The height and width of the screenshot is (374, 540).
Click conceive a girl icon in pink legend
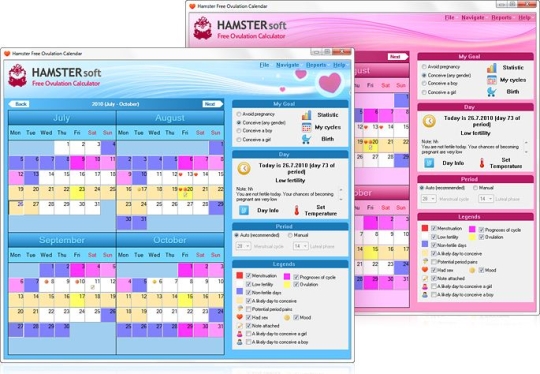[x=425, y=287]
